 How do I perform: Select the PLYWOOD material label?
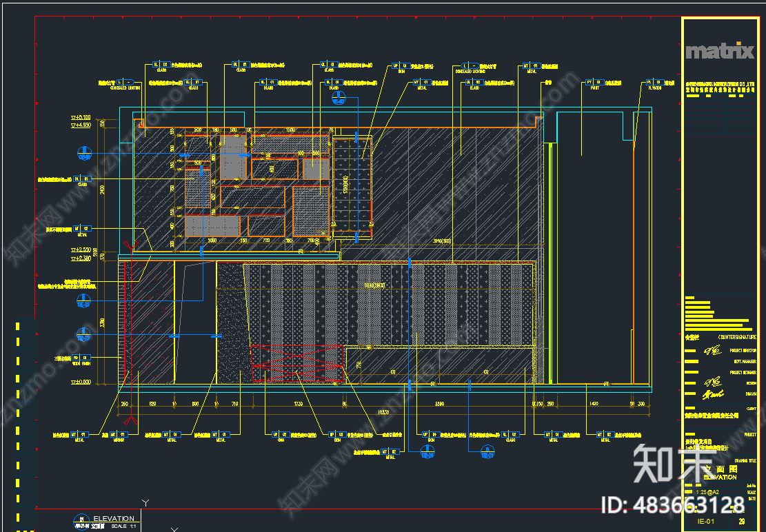(655, 88)
